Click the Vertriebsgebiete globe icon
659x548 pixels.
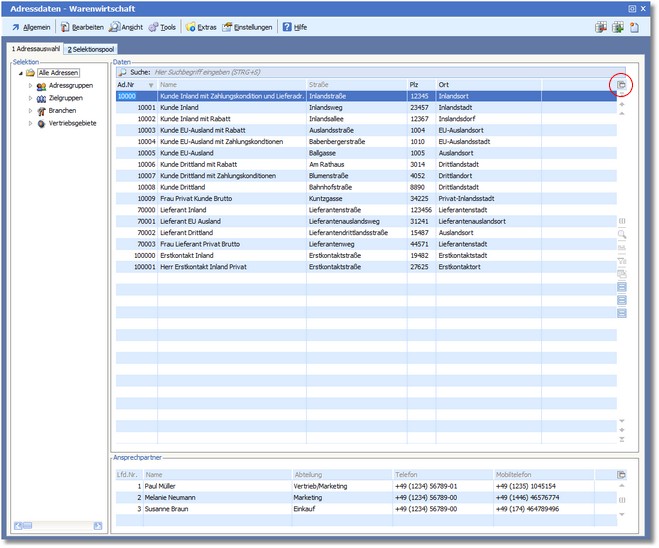pos(41,124)
